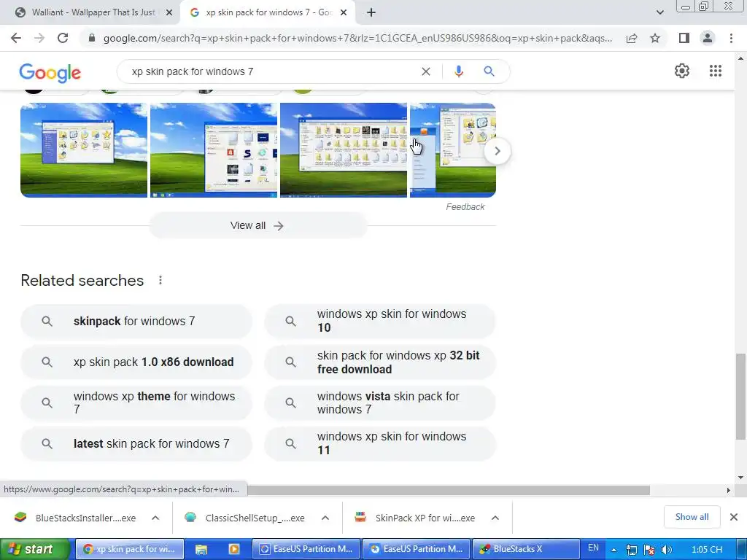This screenshot has height=560, width=747.
Task: Search windows xp skin for windows 11
Action: click(x=379, y=443)
